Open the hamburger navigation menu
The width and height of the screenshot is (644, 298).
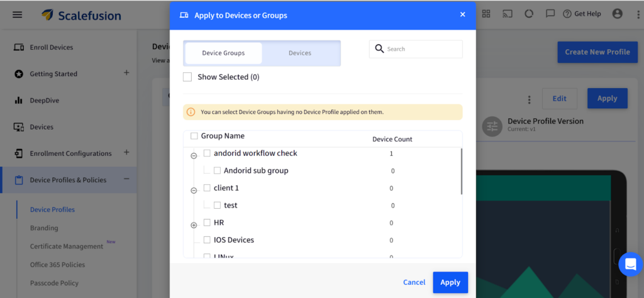(18, 14)
